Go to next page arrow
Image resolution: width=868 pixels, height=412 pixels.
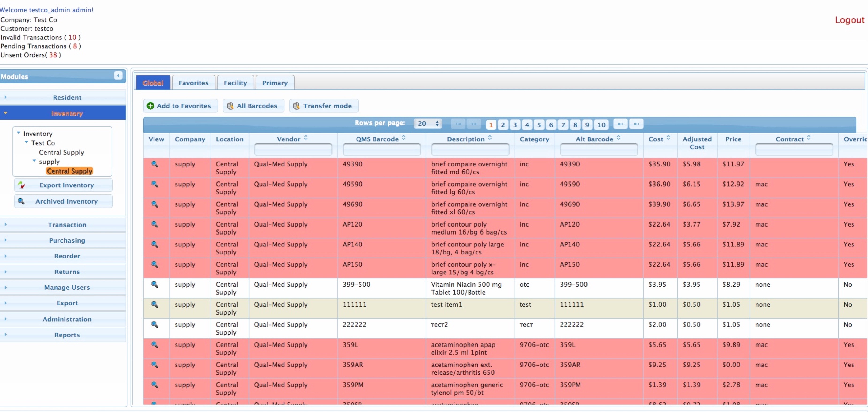(x=620, y=124)
